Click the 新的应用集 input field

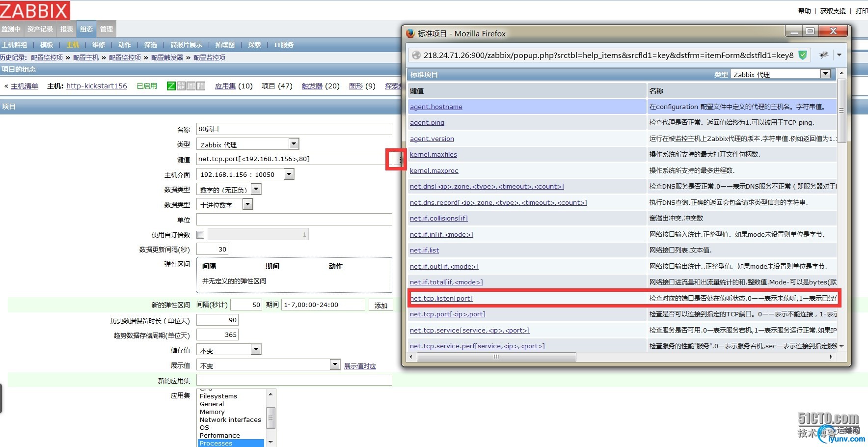[x=294, y=380]
